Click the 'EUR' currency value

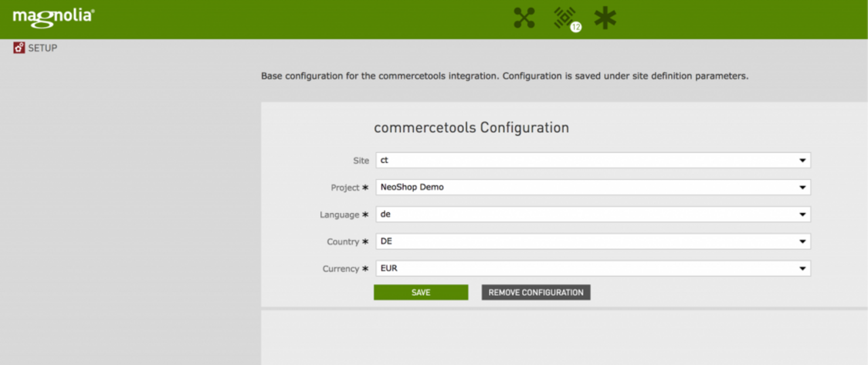(389, 269)
